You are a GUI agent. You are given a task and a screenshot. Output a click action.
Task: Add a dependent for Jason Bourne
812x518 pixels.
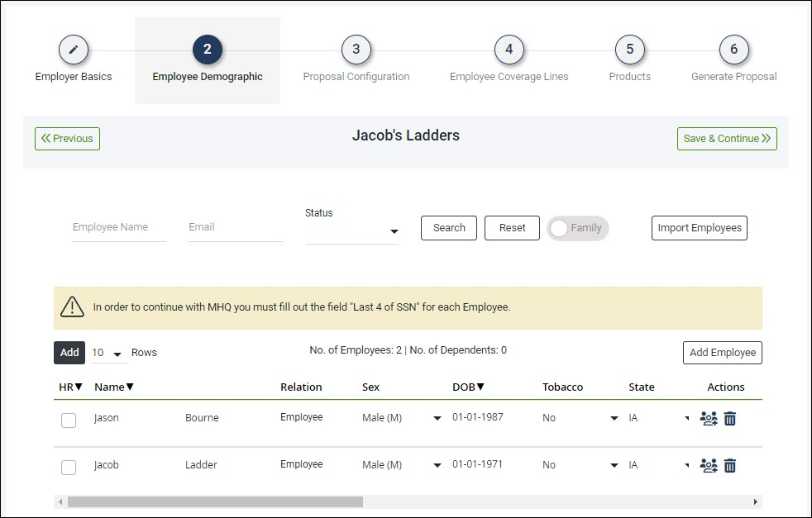709,419
